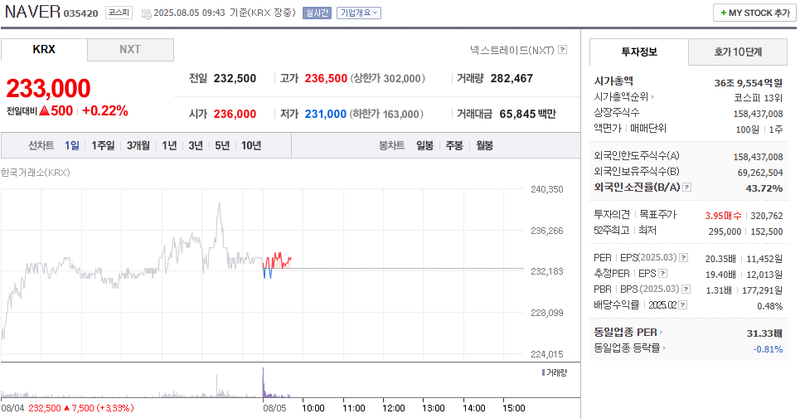Screen dimensions: 800x419
Task: Click help icon next to 외국인소진율(B/A)
Action: [687, 187]
